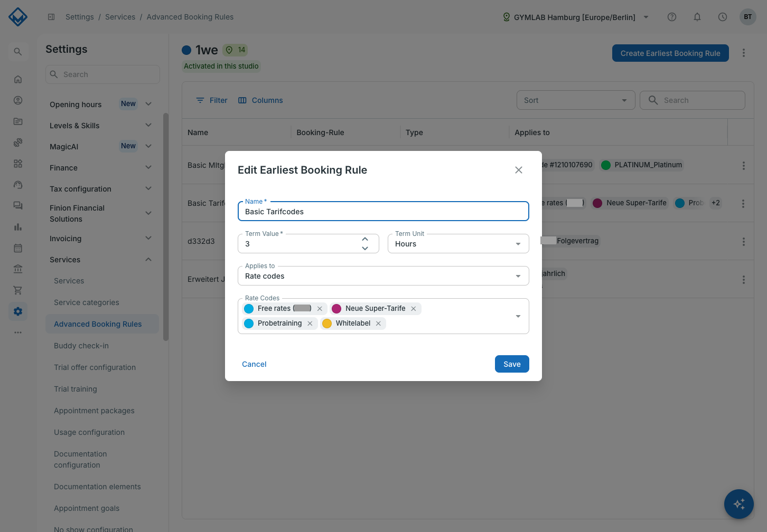Open the Applies to Rate codes dropdown
This screenshot has width=767, height=532.
[x=383, y=276]
